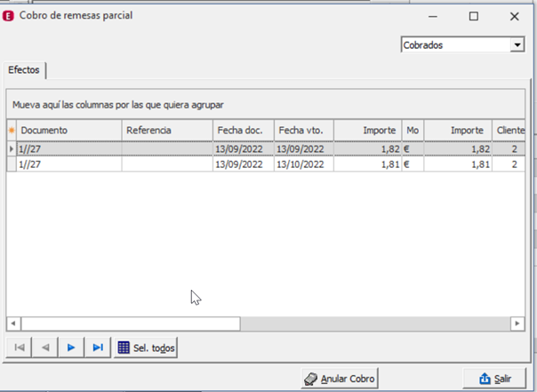The image size is (537, 392).
Task: Click Sel. todos button
Action: point(146,348)
